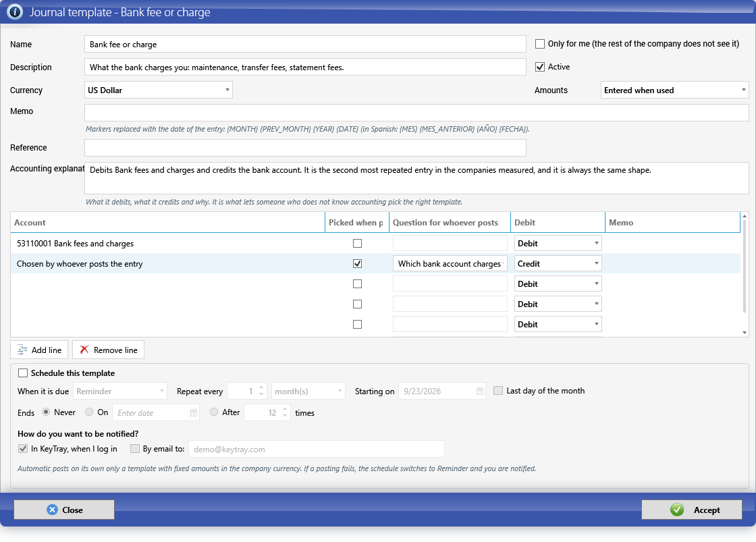Select the On radio option for Ends
Viewport: 756px width, 542px height.
tap(89, 412)
